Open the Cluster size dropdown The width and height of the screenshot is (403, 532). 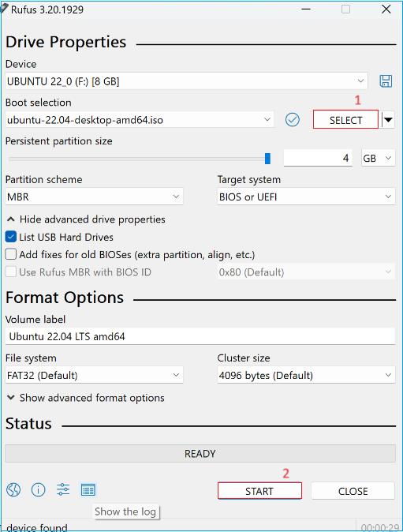pos(306,375)
